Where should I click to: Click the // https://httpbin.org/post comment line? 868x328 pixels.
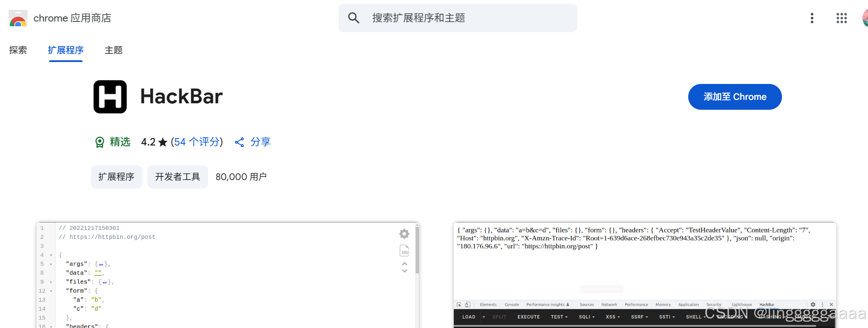pos(107,237)
